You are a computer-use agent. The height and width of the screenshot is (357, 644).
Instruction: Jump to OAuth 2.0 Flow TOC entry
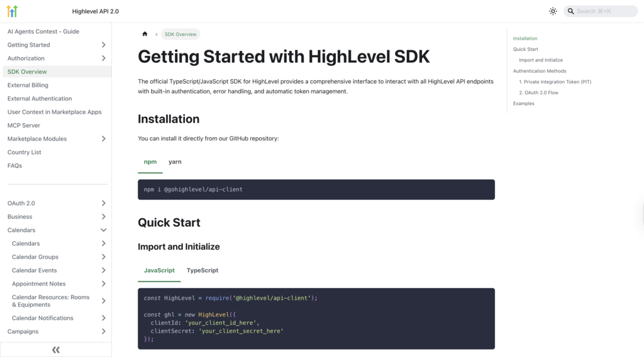(x=538, y=93)
